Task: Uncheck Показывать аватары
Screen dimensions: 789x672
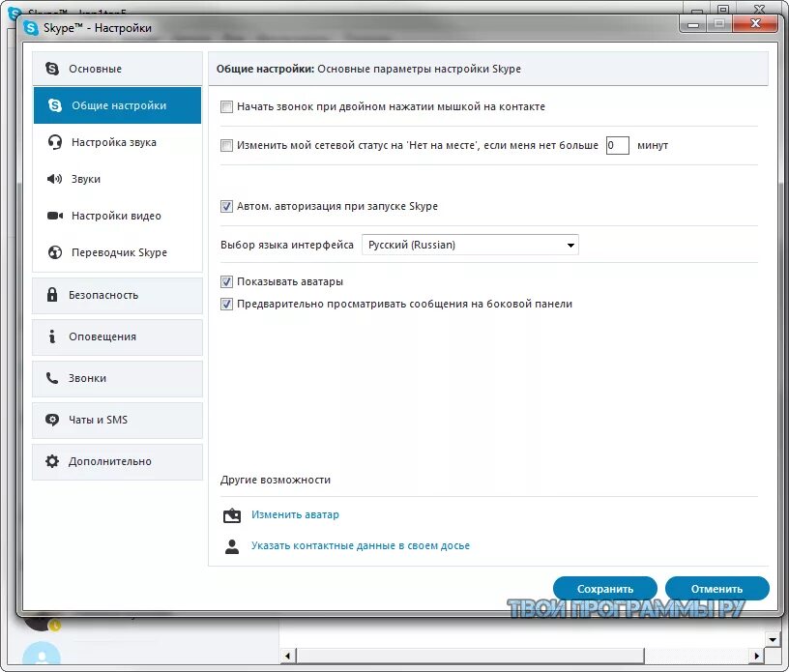Action: click(226, 281)
